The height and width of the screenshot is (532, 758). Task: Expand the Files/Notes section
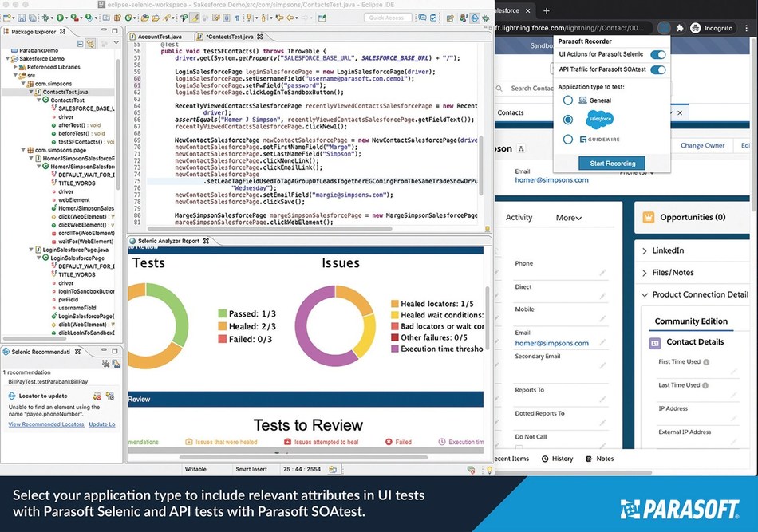coord(644,273)
